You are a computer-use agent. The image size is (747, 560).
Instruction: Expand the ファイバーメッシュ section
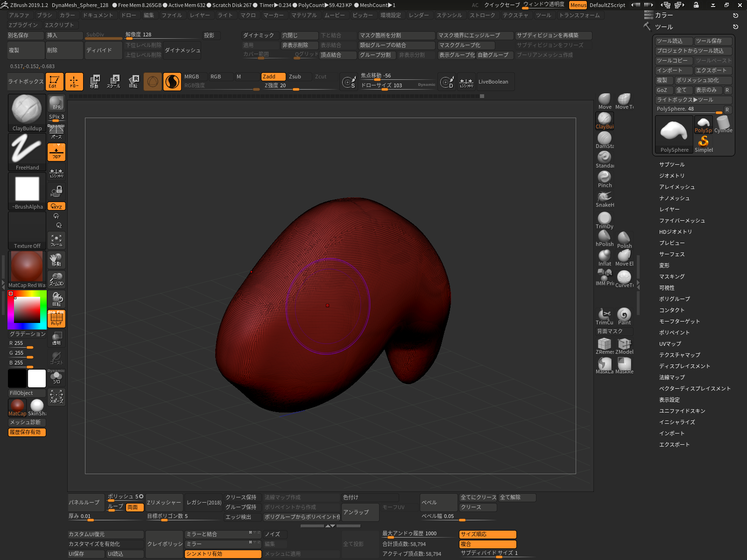[682, 221]
